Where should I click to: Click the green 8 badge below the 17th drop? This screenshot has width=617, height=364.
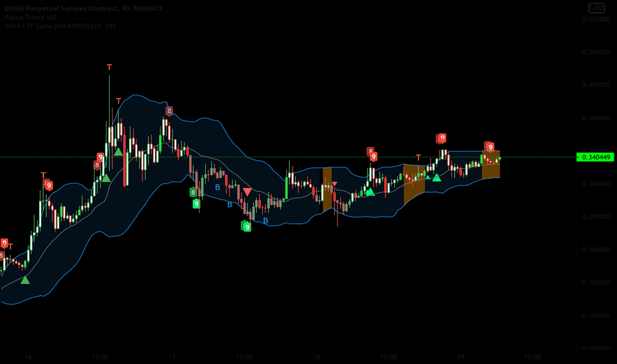click(193, 193)
